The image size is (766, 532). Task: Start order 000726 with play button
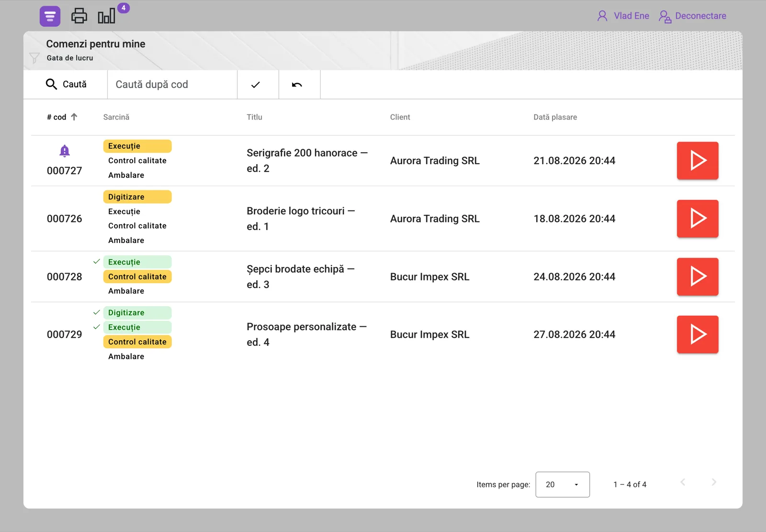pos(698,219)
